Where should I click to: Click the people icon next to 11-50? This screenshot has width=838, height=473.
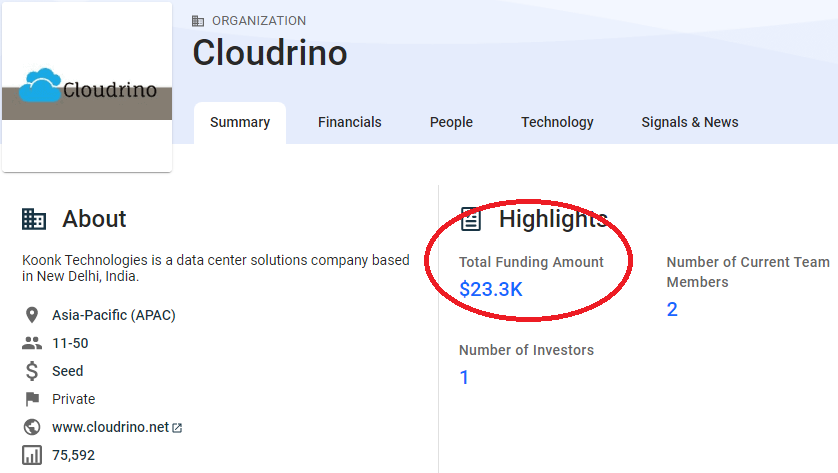(32, 343)
